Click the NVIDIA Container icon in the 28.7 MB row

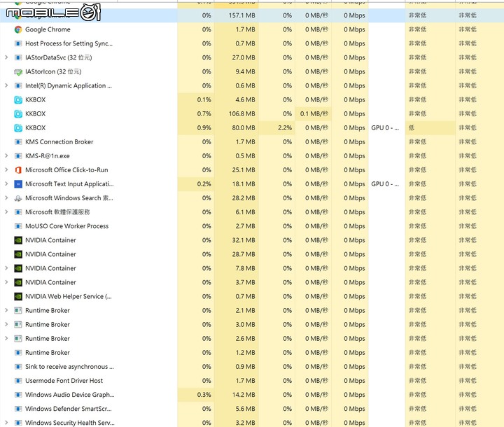[x=18, y=254]
